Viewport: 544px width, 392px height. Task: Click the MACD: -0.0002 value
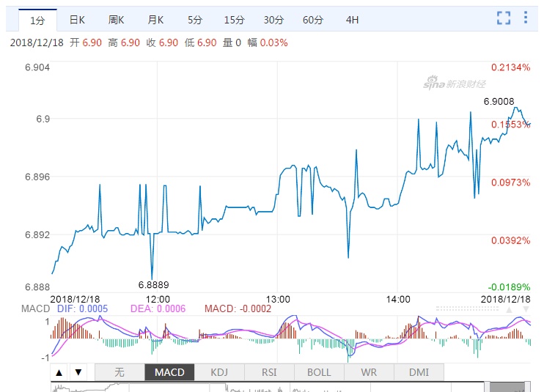[x=238, y=308]
